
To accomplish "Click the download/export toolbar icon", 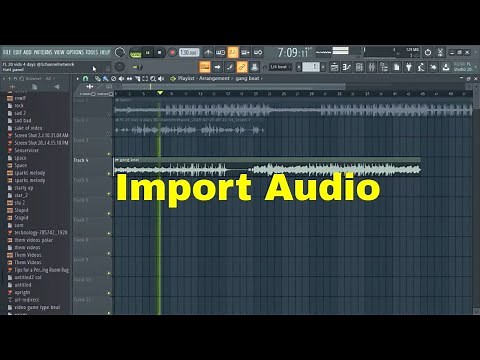I will click(x=446, y=67).
